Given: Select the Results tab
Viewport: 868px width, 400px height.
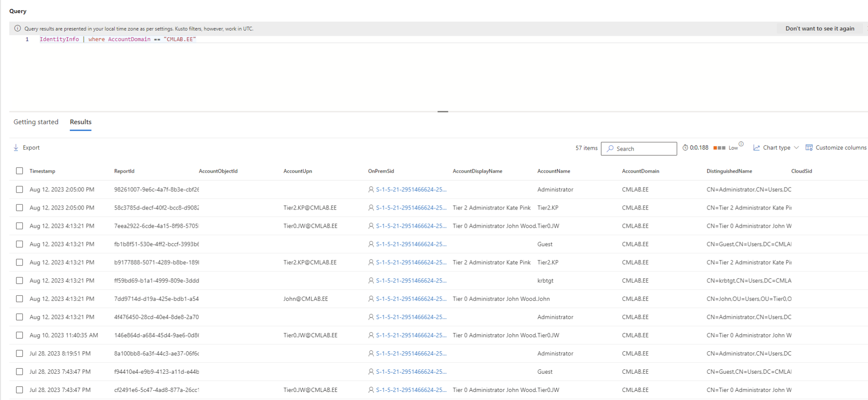Looking at the screenshot, I should (81, 122).
